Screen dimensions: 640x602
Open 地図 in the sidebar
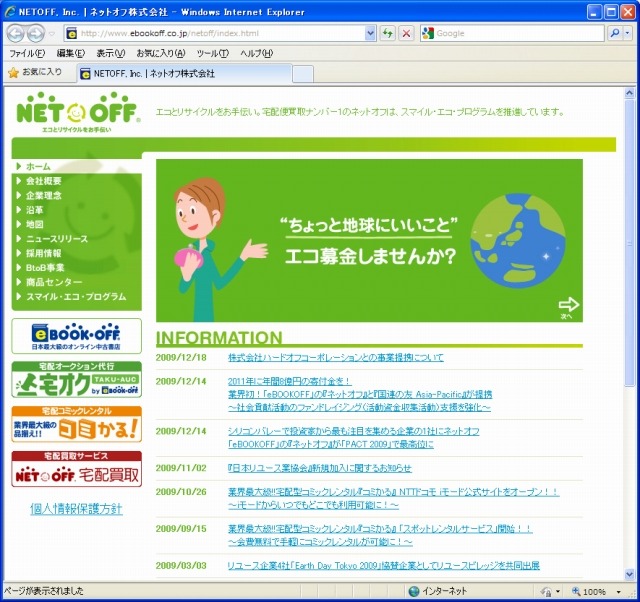click(34, 224)
